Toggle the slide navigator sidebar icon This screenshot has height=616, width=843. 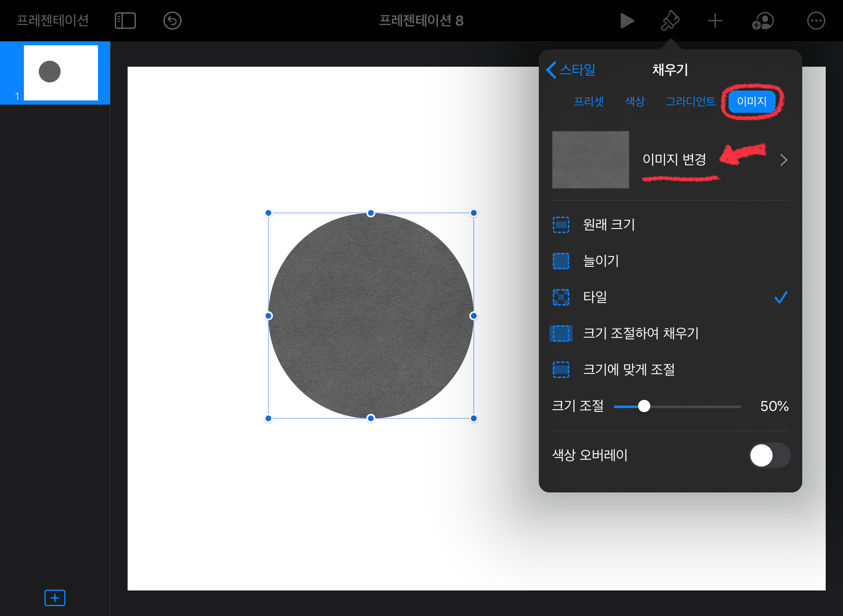click(125, 21)
